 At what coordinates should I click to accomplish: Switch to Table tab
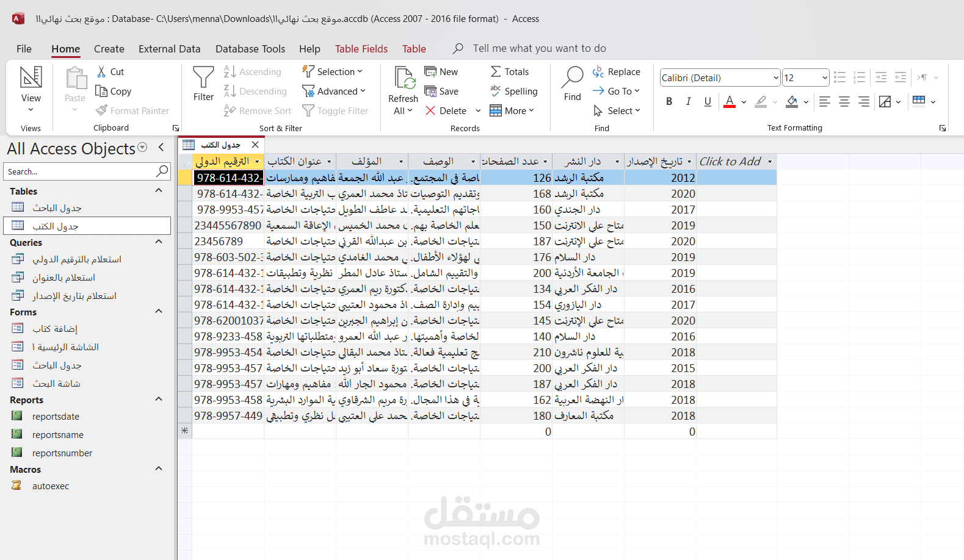coord(414,49)
